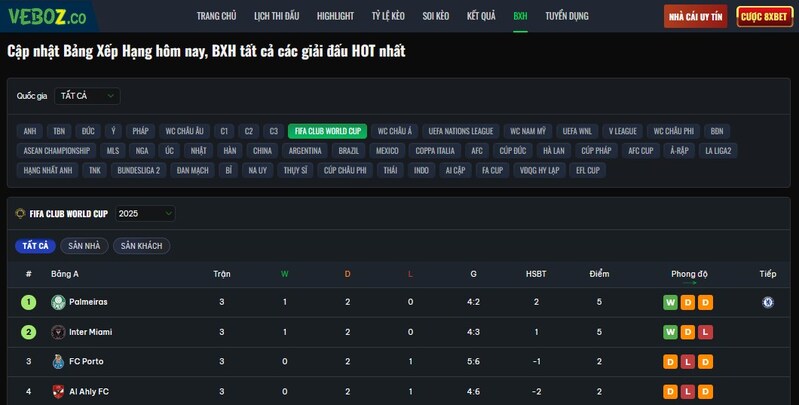Select the BUNDESLIGA 2 tag
799x405 pixels.
coord(139,170)
